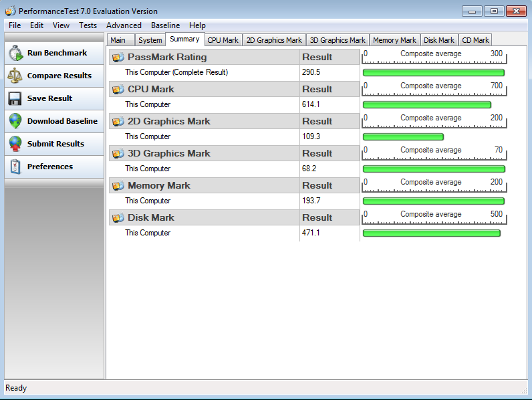Viewport: 532px width, 400px height.
Task: Click the PassMark Rating heading text
Action: click(x=167, y=57)
